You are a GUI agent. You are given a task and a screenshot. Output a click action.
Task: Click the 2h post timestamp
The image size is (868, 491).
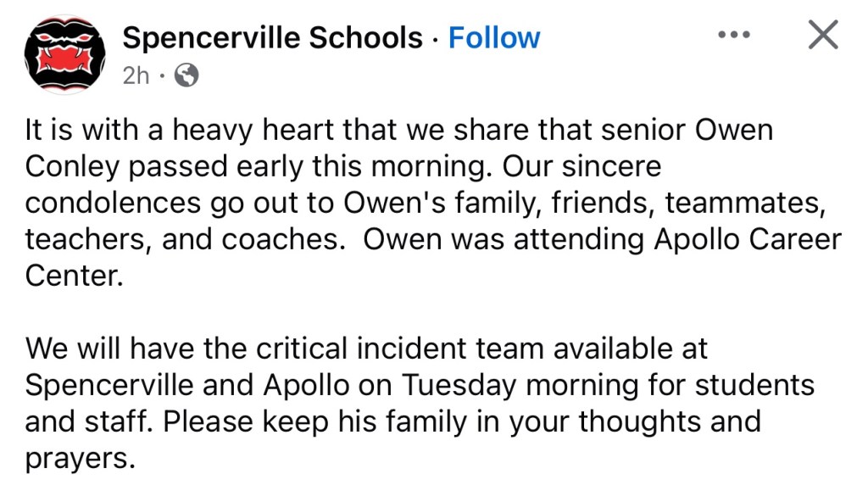tap(136, 76)
